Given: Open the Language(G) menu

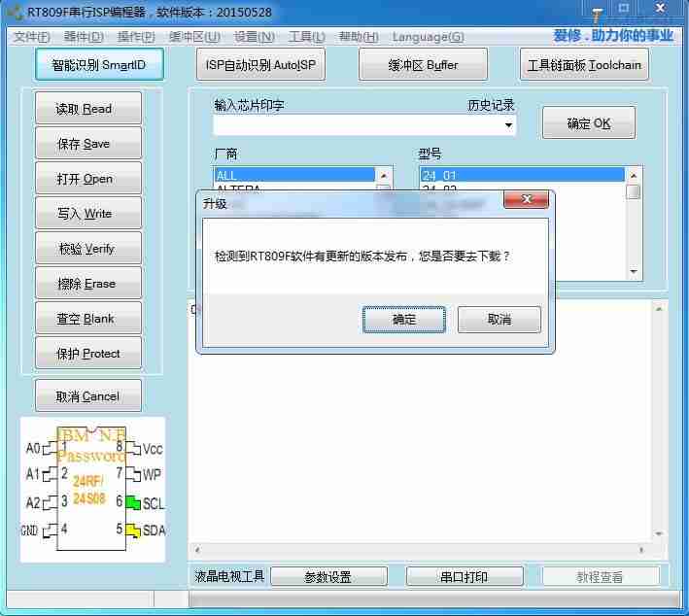Looking at the screenshot, I should (428, 37).
